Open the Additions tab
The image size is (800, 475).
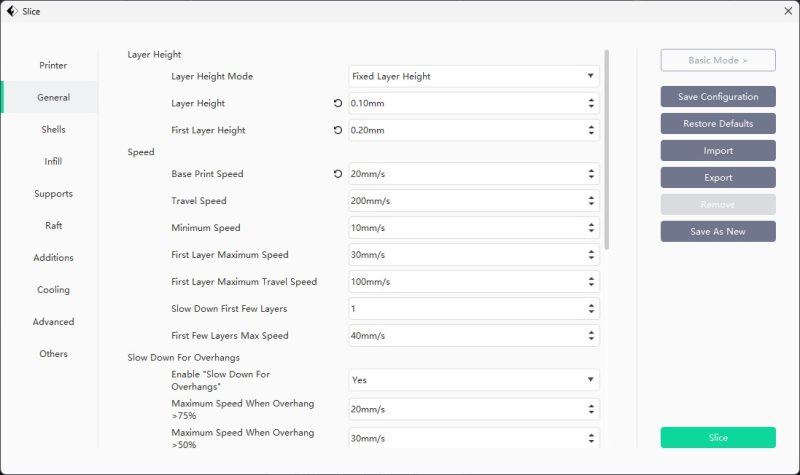click(53, 258)
